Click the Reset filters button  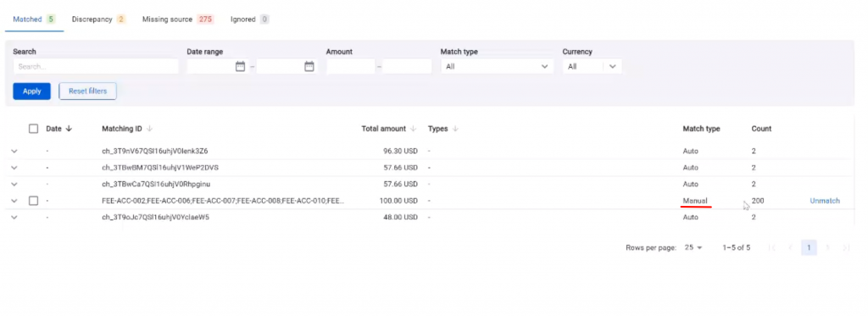[87, 91]
